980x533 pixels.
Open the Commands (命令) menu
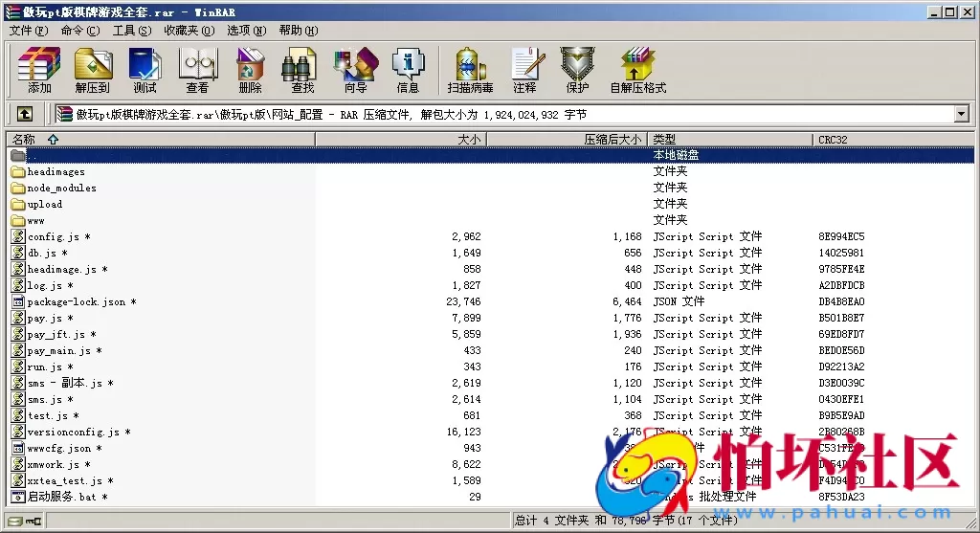80,30
